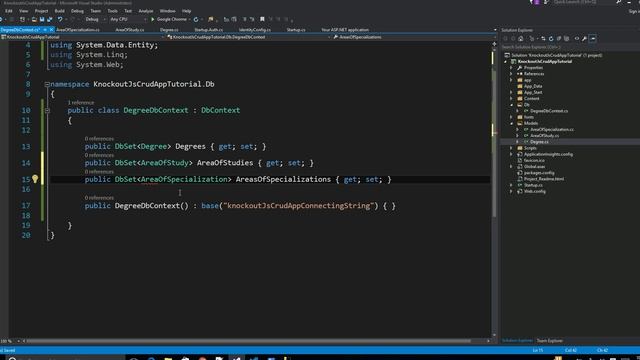Open the Any CPU platform dropdown
640x360 pixels.
(128, 19)
